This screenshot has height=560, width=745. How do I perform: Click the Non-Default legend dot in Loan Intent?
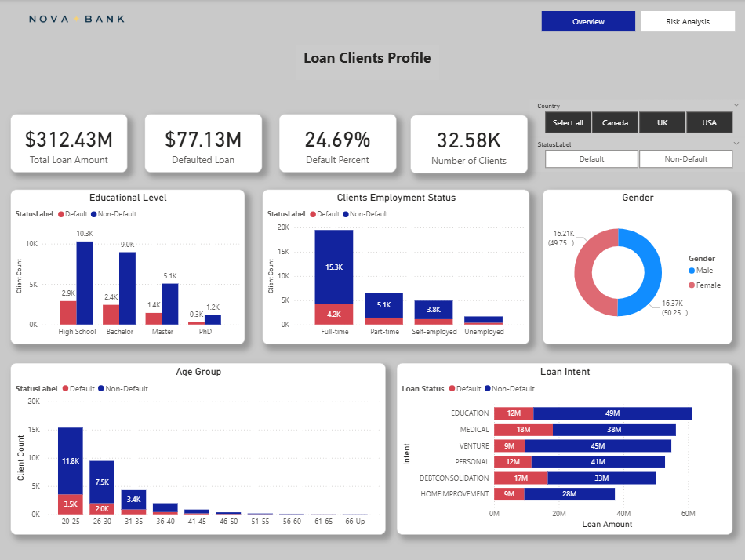[x=488, y=389]
